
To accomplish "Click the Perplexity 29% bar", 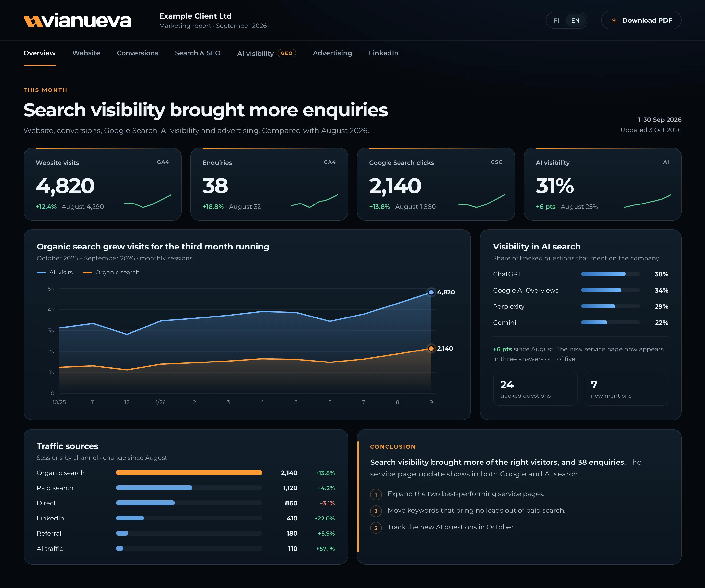I will pos(610,306).
